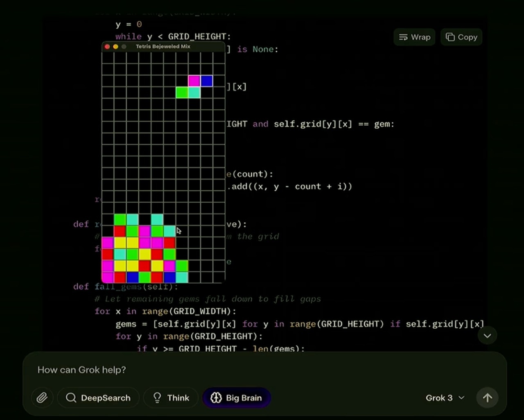524x420 pixels.
Task: Click the Tetris Bejeweled Mix title bar
Action: (163, 46)
